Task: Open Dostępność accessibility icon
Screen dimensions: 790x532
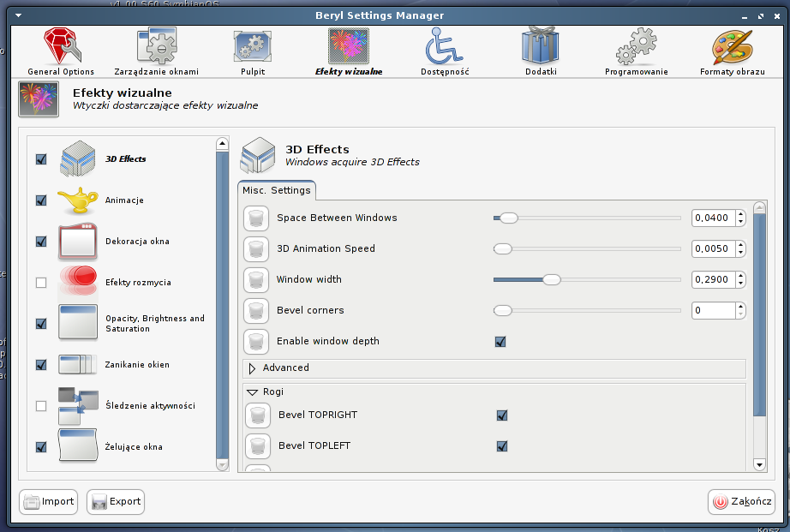Action: (x=444, y=46)
